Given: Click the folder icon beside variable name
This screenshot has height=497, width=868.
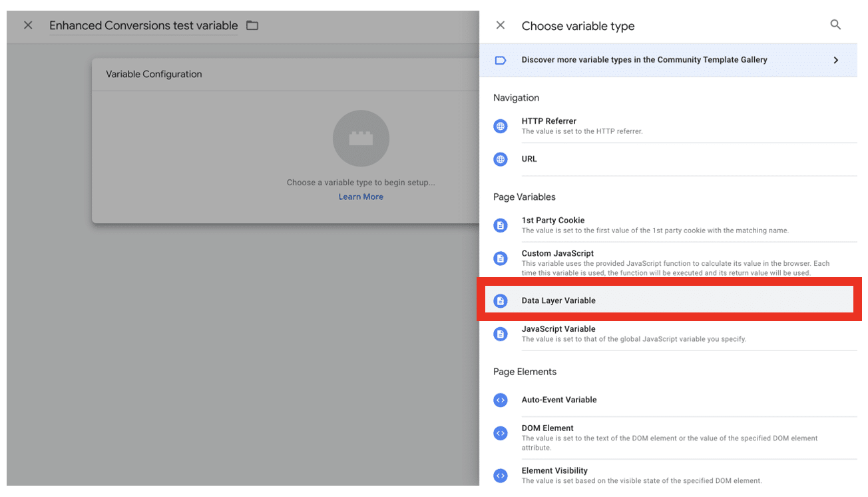Looking at the screenshot, I should (x=252, y=25).
